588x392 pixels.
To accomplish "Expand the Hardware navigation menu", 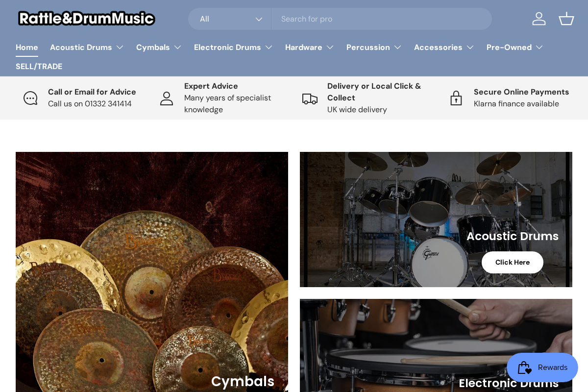I will click(x=330, y=48).
